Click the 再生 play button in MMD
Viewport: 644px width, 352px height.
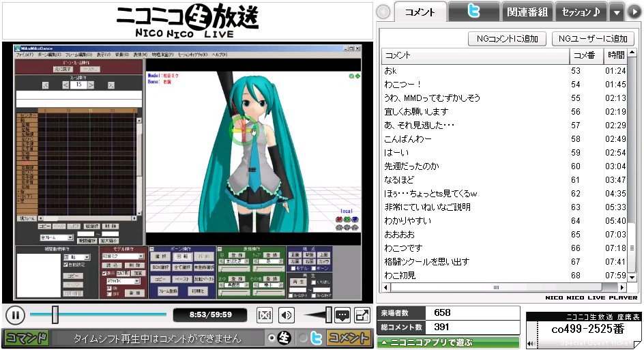(x=298, y=282)
